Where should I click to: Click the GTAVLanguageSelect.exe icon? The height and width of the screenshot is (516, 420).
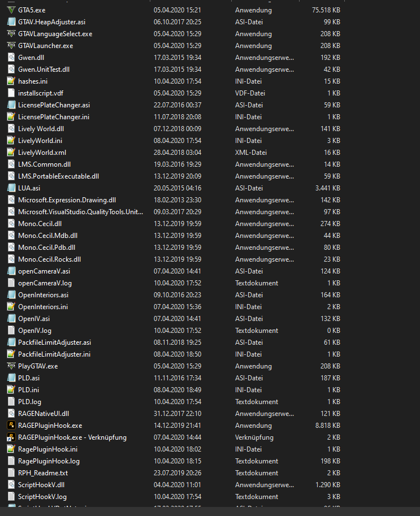point(11,33)
